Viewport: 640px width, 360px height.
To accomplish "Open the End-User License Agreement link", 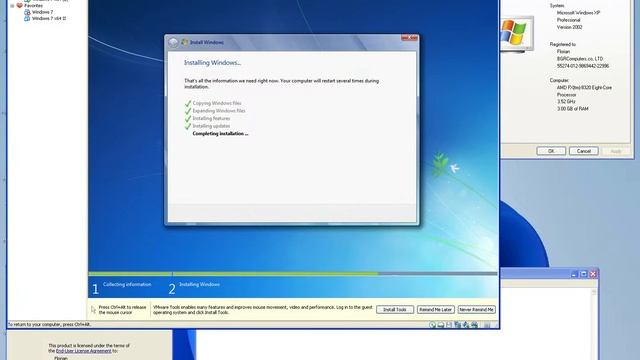I will tap(83, 351).
